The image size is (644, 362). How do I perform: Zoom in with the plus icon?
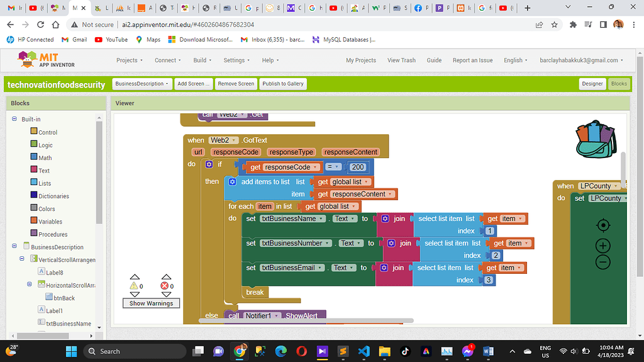[602, 246]
